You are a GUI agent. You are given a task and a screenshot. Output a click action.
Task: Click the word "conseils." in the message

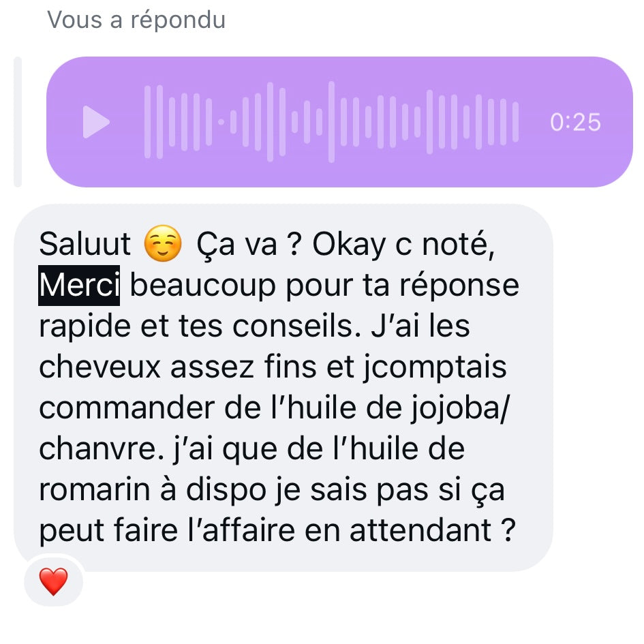pyautogui.click(x=297, y=326)
